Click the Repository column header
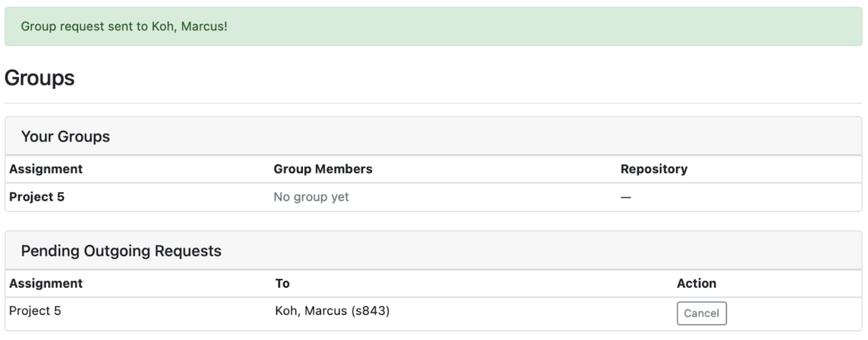This screenshot has width=868, height=340. coord(654,169)
